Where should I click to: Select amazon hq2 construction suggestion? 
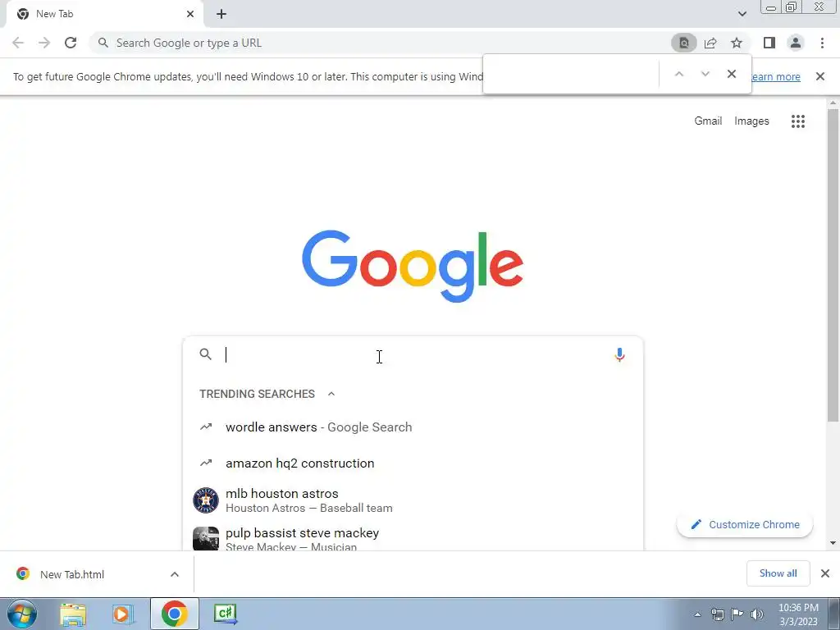(x=413, y=463)
